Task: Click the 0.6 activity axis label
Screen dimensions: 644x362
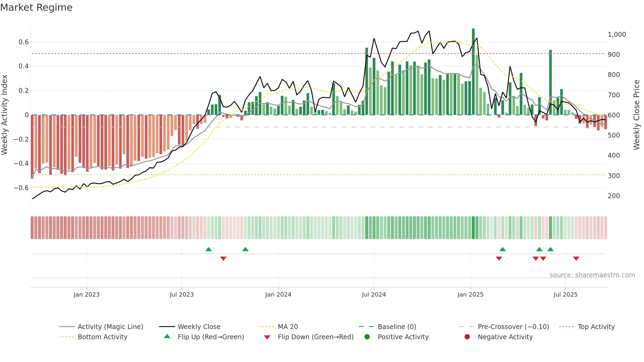Action: tap(24, 42)
